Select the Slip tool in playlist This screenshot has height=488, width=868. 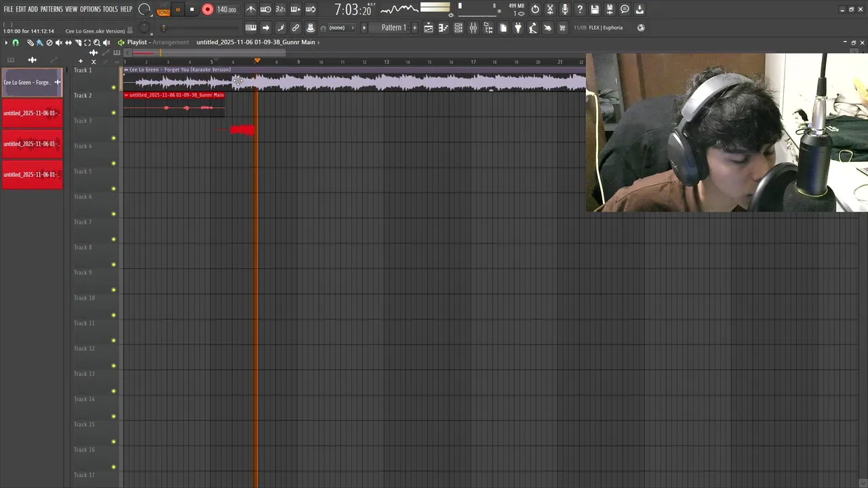pyautogui.click(x=68, y=43)
